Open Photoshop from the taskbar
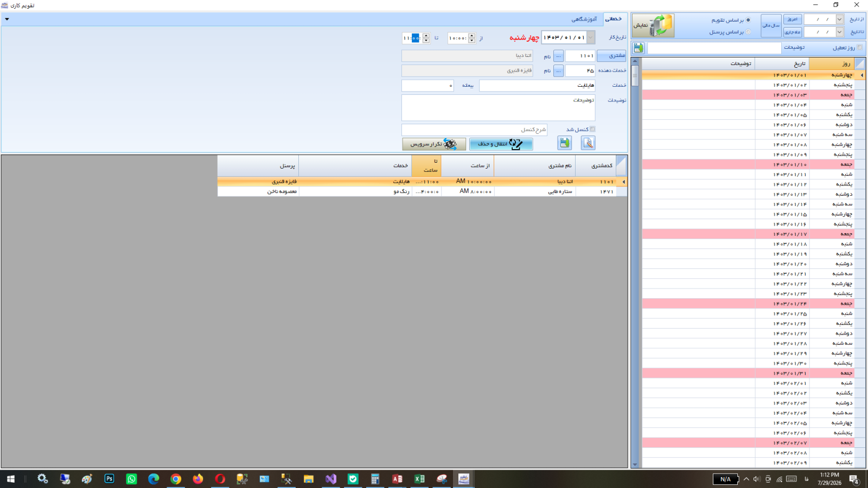The height and width of the screenshot is (488, 868). click(x=109, y=479)
